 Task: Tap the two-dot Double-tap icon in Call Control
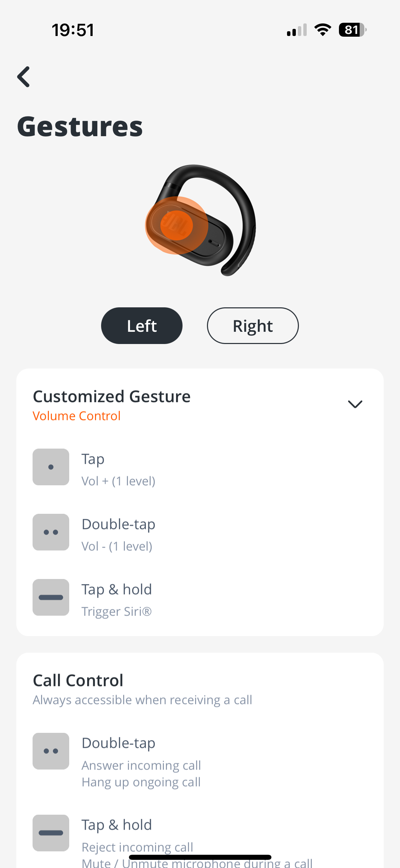(x=51, y=751)
